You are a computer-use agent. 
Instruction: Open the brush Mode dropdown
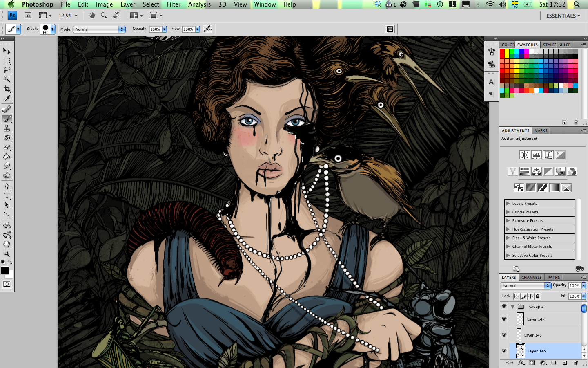(x=99, y=29)
